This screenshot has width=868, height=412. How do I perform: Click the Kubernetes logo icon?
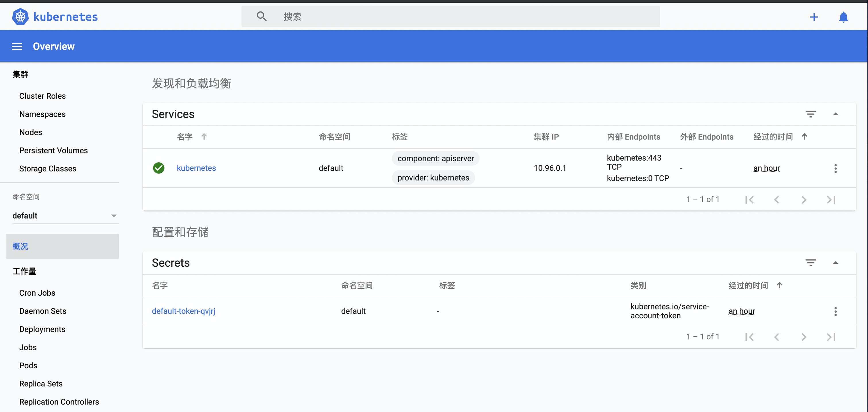pyautogui.click(x=20, y=17)
